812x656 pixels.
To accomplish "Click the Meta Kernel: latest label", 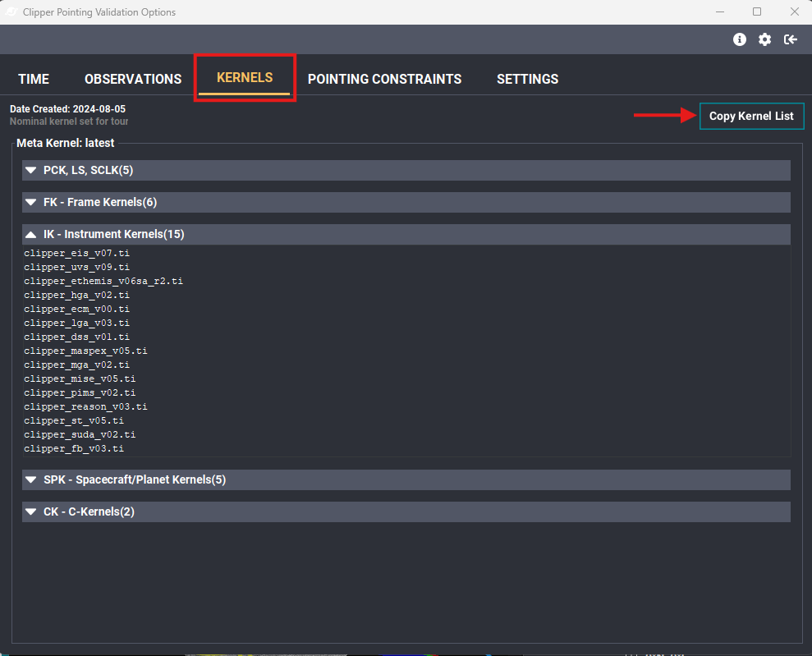I will (65, 144).
